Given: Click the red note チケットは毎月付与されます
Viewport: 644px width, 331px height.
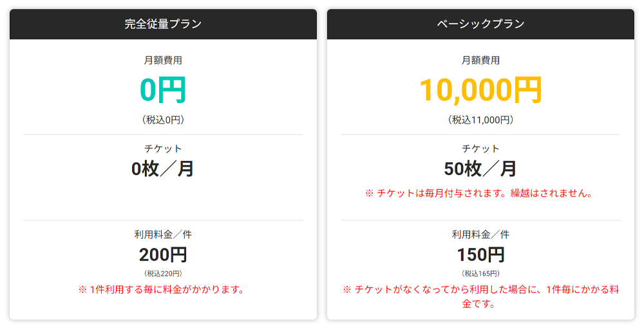Looking at the screenshot, I should click(480, 193).
